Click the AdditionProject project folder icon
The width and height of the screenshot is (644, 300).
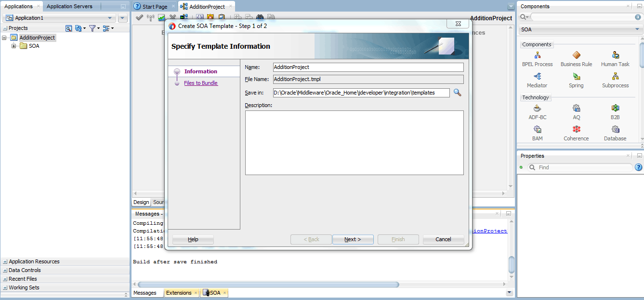coord(13,38)
